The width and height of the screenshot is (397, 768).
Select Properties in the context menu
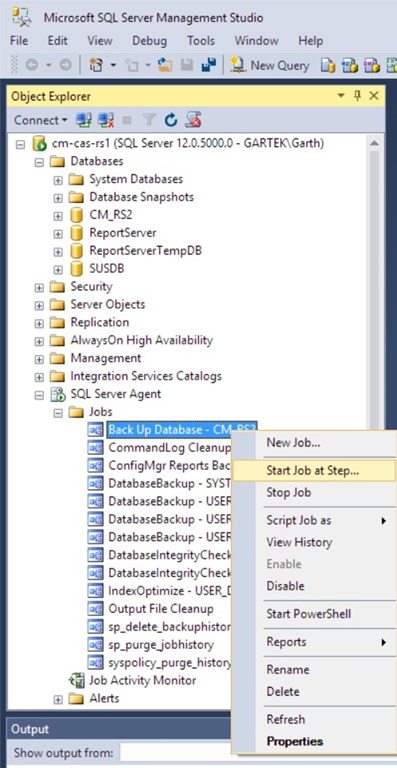click(295, 742)
